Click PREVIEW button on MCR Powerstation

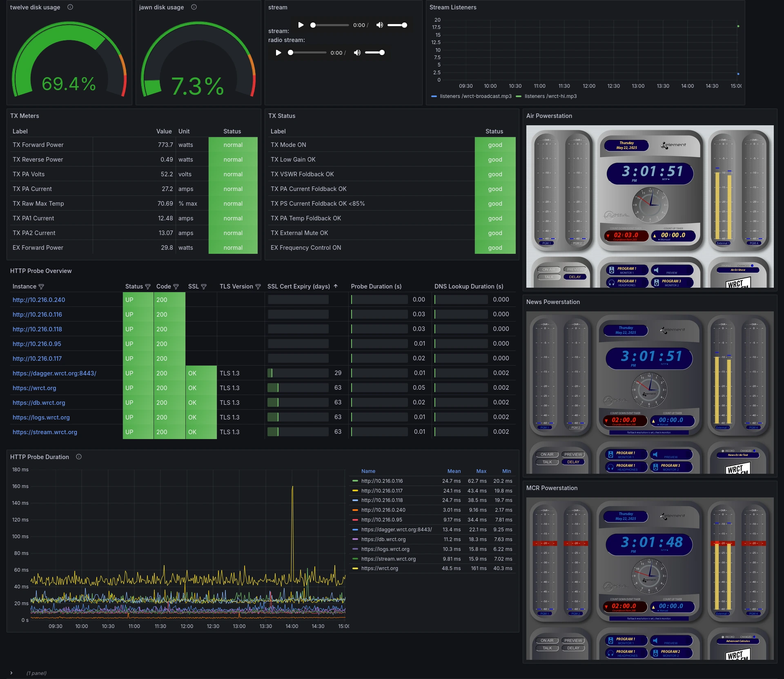point(573,641)
